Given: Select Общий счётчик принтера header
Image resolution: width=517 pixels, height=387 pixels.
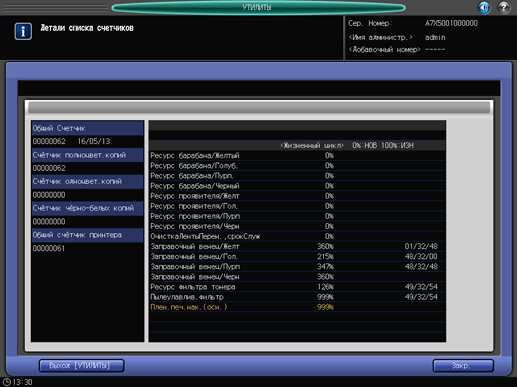Looking at the screenshot, I should [88, 235].
